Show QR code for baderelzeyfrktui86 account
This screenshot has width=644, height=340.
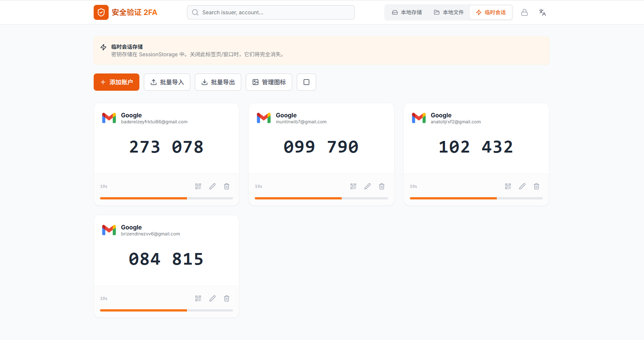coord(198,186)
